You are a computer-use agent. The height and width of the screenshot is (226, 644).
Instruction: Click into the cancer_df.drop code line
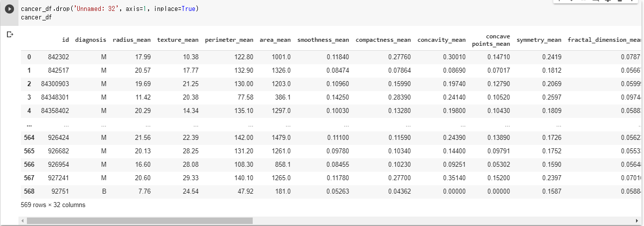[x=110, y=9]
